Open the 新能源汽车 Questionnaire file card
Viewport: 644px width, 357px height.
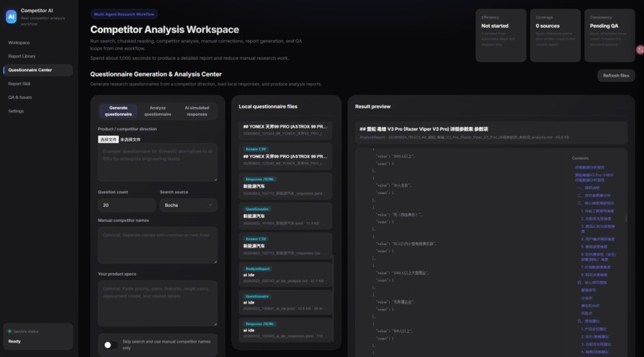pyautogui.click(x=285, y=216)
